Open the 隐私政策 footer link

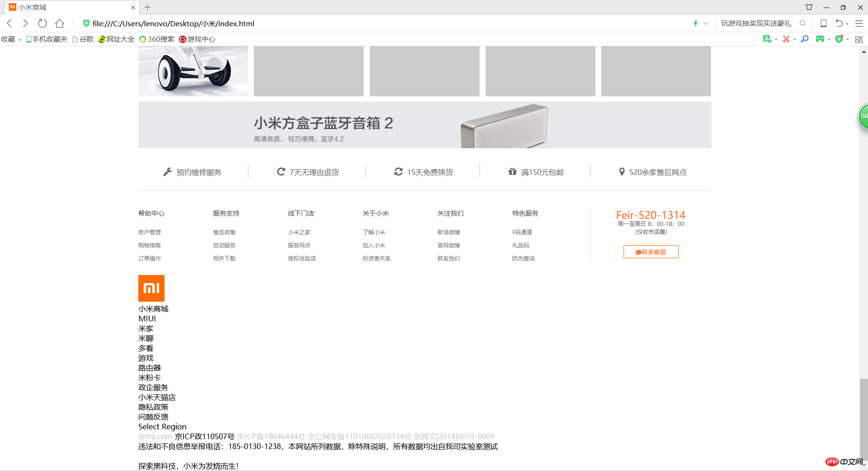[153, 407]
